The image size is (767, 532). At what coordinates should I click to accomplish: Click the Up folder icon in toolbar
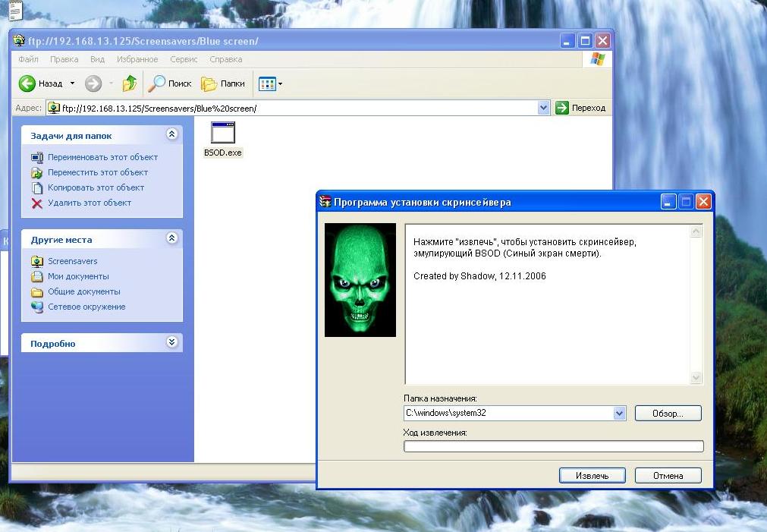tap(130, 83)
